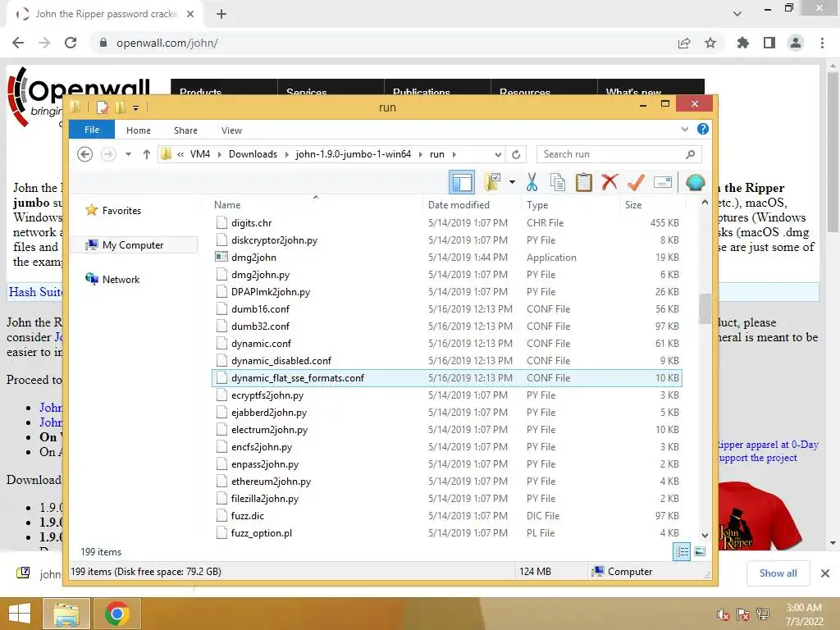Open the Share ribbon tab
This screenshot has width=840, height=630.
click(185, 130)
